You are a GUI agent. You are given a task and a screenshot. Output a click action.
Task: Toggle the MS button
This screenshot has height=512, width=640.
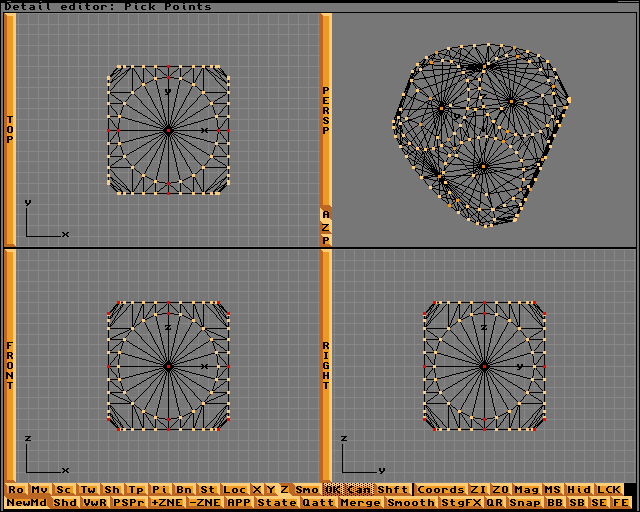pyautogui.click(x=553, y=489)
